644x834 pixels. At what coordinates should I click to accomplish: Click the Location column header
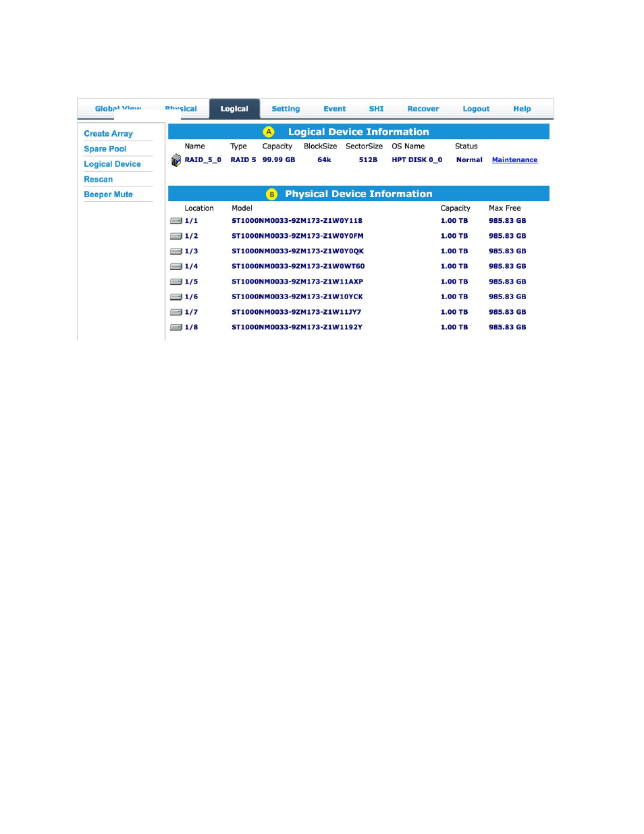[199, 209]
